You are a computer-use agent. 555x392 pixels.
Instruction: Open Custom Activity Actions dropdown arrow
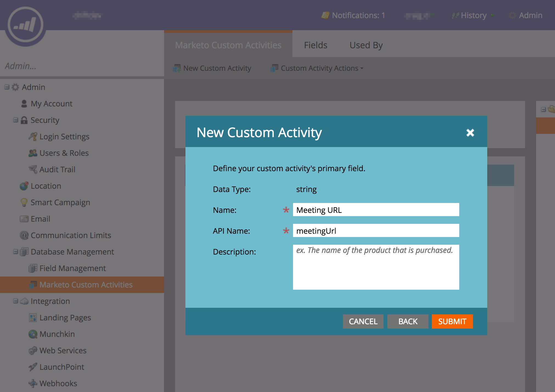tap(362, 69)
